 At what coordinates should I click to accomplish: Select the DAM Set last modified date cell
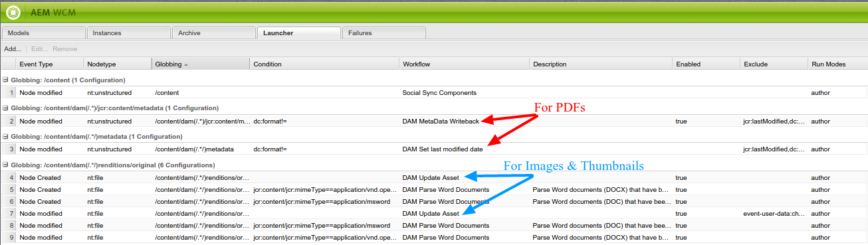pyautogui.click(x=465, y=149)
